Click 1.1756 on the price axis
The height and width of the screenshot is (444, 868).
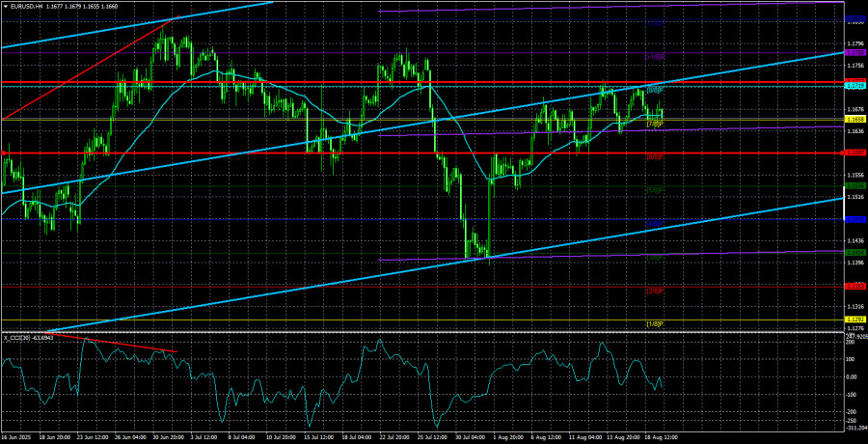(855, 66)
